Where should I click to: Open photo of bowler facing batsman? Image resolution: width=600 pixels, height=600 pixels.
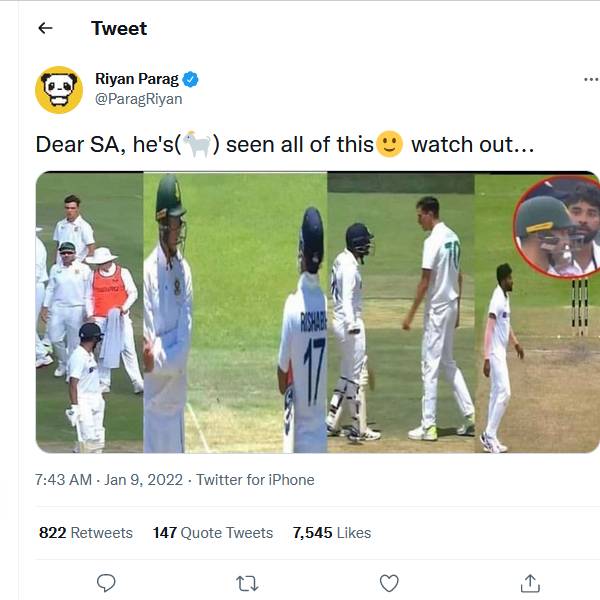[x=400, y=312]
